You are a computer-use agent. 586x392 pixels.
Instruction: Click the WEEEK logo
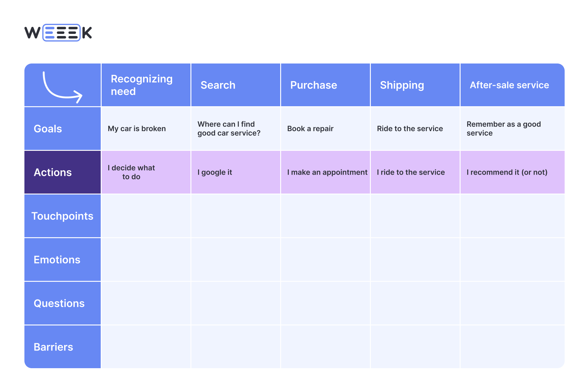58,33
